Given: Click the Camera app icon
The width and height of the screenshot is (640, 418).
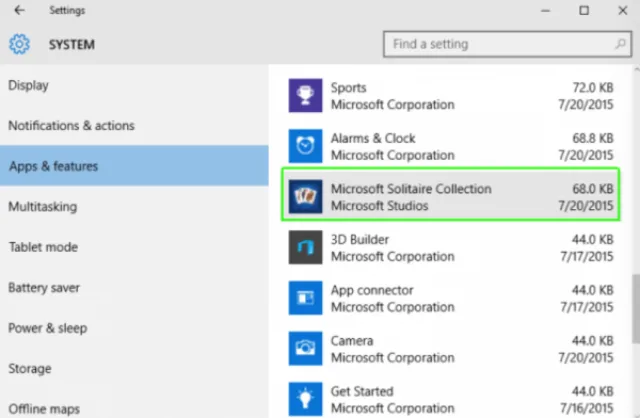Looking at the screenshot, I should (305, 349).
